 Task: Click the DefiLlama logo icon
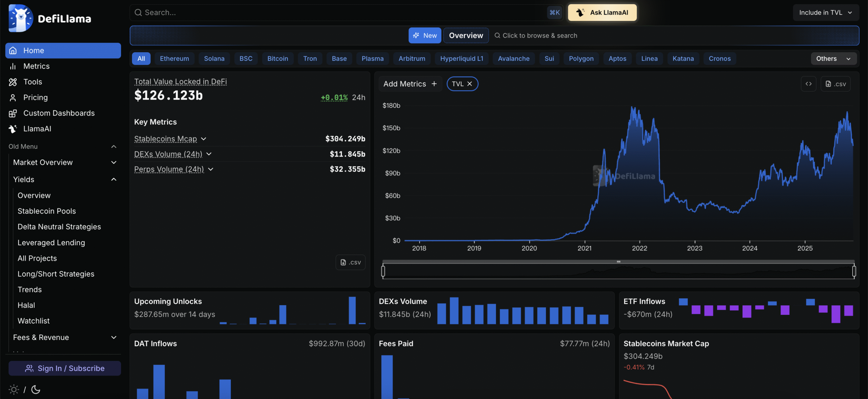point(20,18)
